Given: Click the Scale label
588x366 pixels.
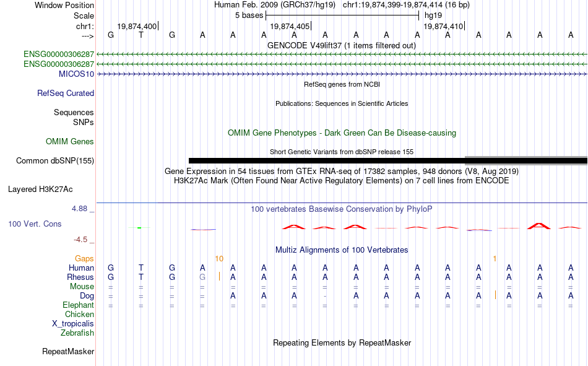Looking at the screenshot, I should pos(84,15).
